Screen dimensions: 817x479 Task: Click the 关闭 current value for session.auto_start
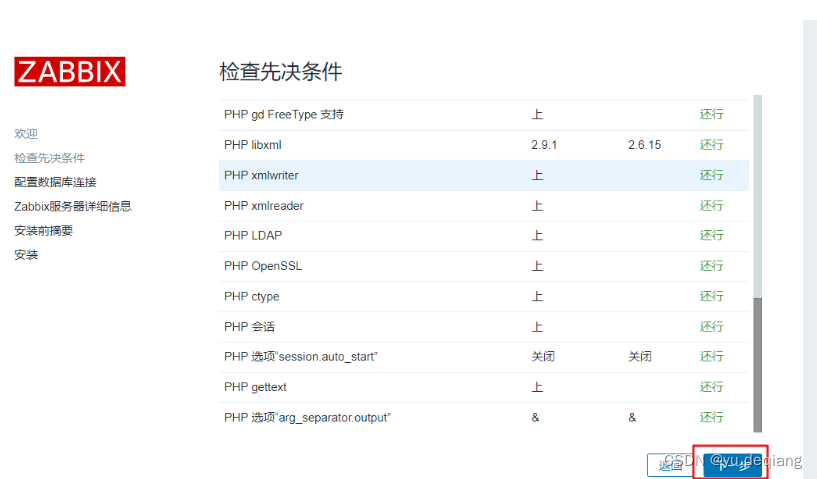coord(543,357)
